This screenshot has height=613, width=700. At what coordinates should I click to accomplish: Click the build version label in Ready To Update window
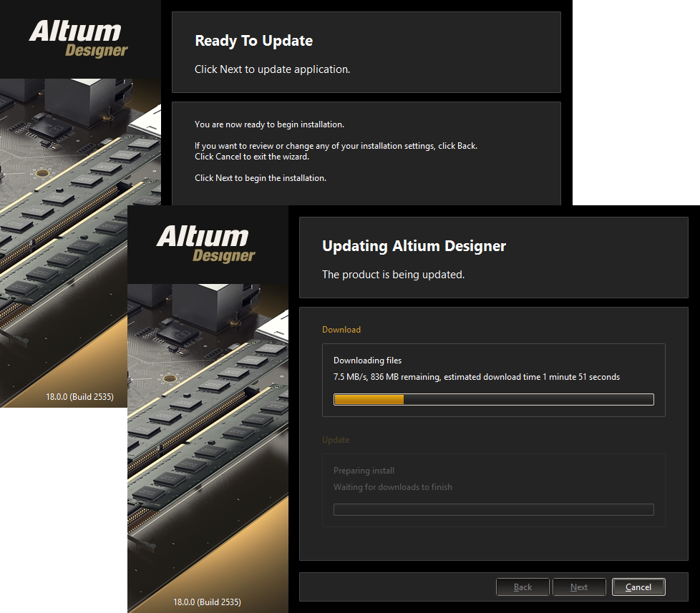pyautogui.click(x=79, y=396)
